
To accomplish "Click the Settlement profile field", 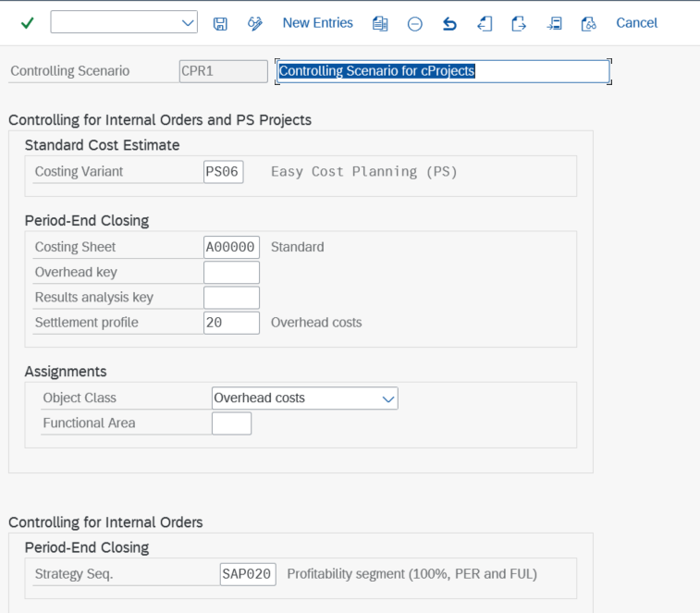I will [x=231, y=323].
